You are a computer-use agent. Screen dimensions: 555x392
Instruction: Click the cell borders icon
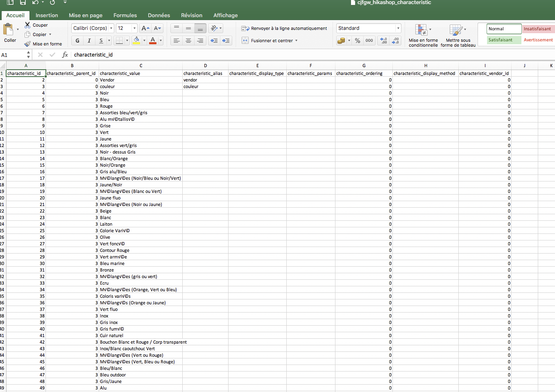point(119,41)
